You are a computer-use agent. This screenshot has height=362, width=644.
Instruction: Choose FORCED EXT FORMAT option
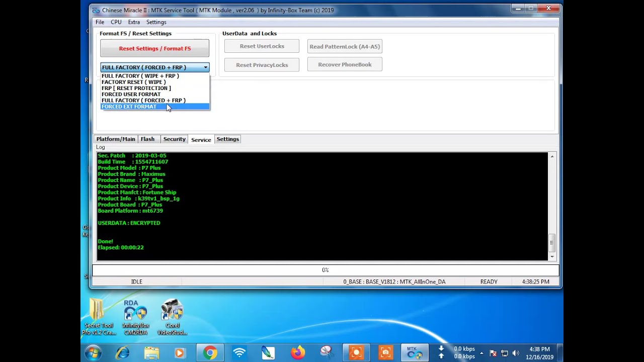155,107
